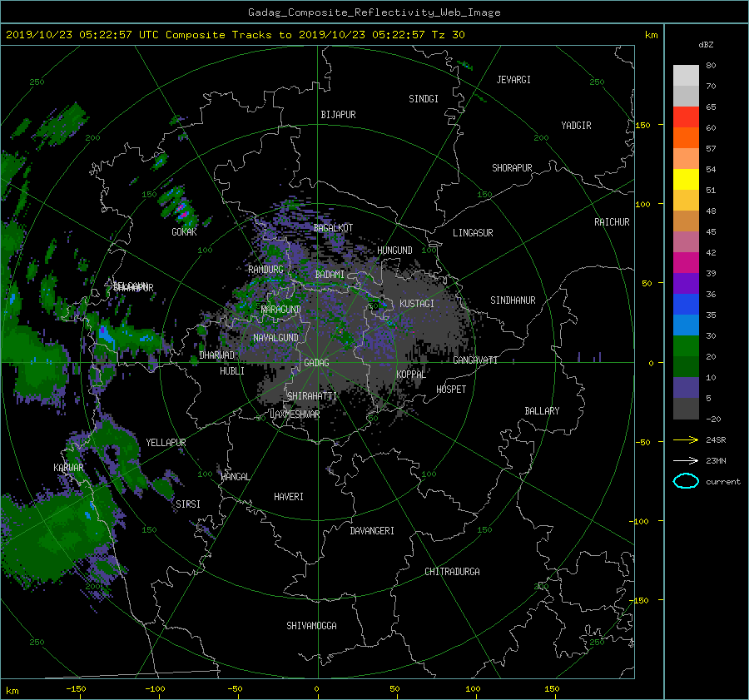
Task: Select the magenta 42 dBZ color swatch
Action: tap(686, 262)
